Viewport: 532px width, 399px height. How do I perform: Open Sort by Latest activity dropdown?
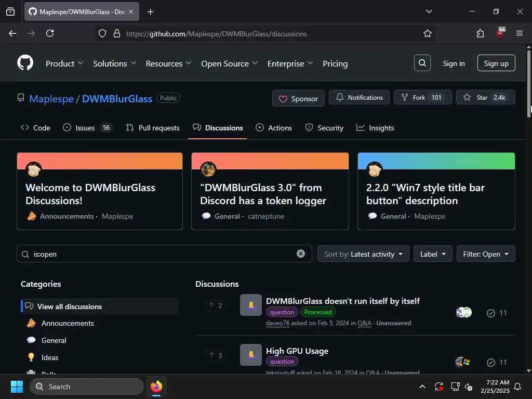[363, 254]
